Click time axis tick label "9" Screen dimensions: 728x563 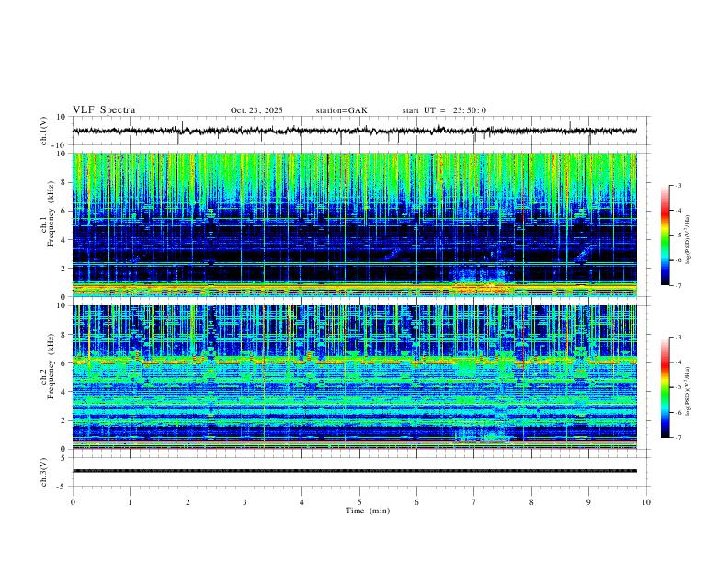click(x=588, y=502)
